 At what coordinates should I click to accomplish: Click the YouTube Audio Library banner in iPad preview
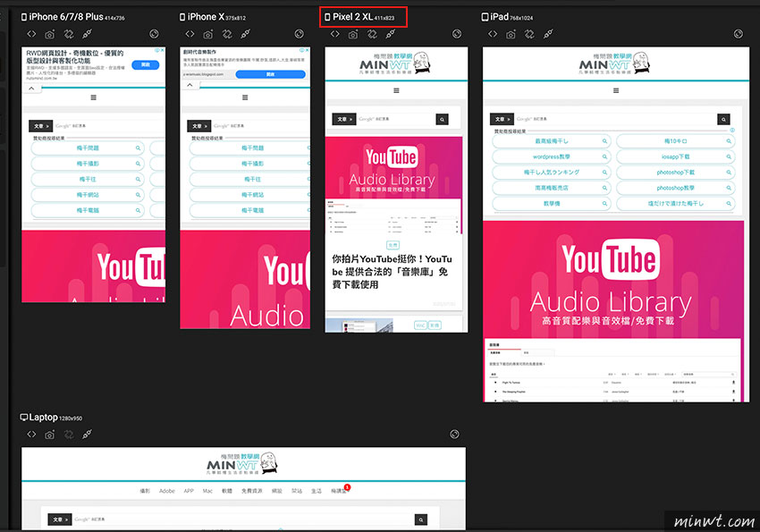pyautogui.click(x=613, y=280)
